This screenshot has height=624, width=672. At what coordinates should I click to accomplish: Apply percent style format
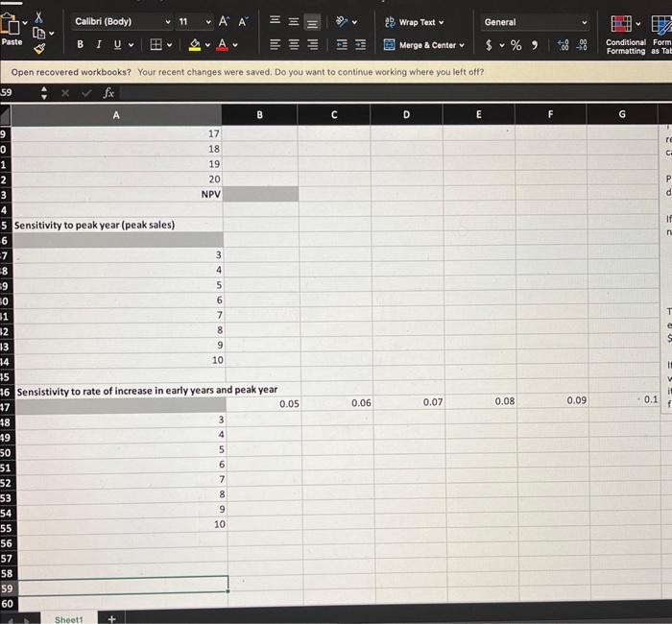click(516, 45)
